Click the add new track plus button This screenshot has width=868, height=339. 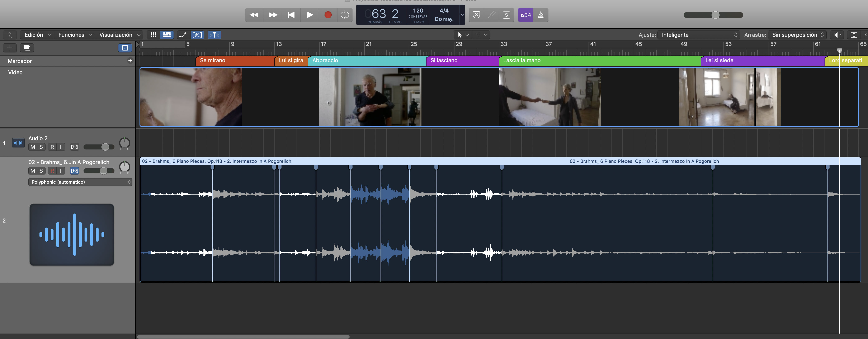pyautogui.click(x=10, y=48)
